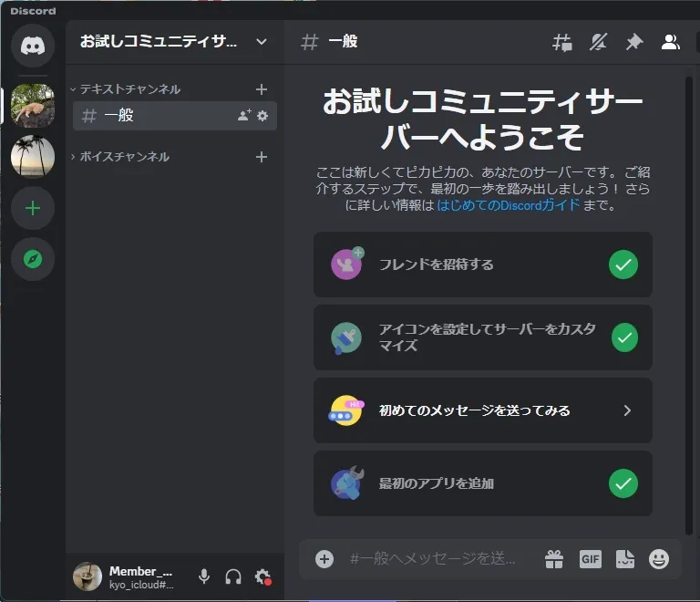
Task: Select the cat photo server icon
Action: point(33,106)
